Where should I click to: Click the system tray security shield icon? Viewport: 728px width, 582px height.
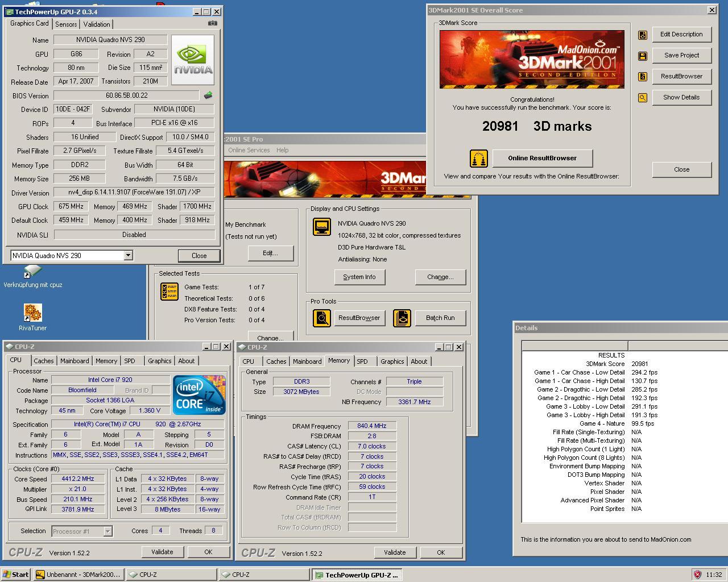(x=697, y=575)
